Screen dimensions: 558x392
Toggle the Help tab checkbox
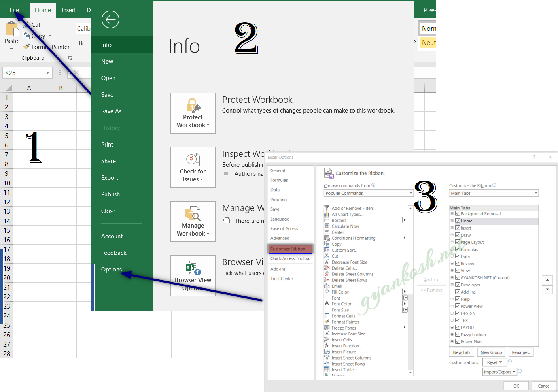click(x=458, y=299)
